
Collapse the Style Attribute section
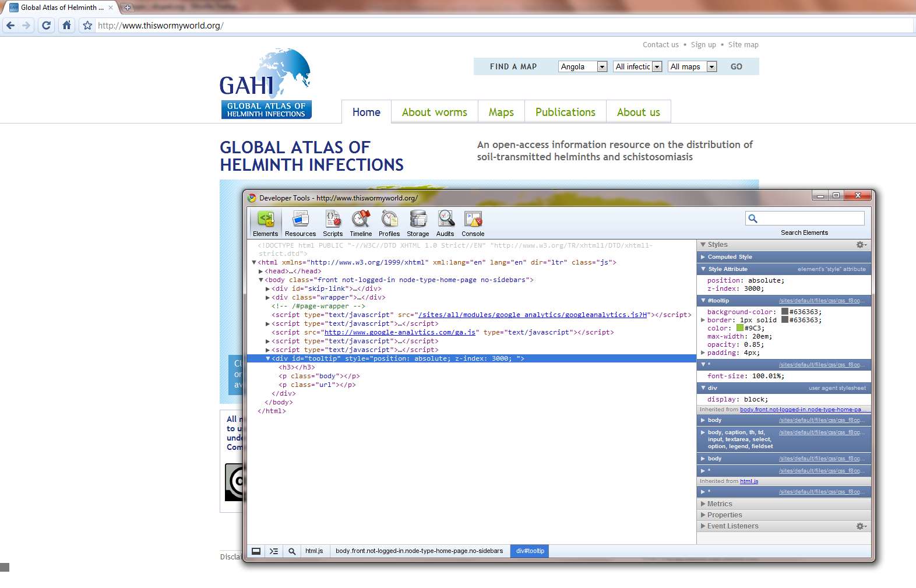[703, 269]
